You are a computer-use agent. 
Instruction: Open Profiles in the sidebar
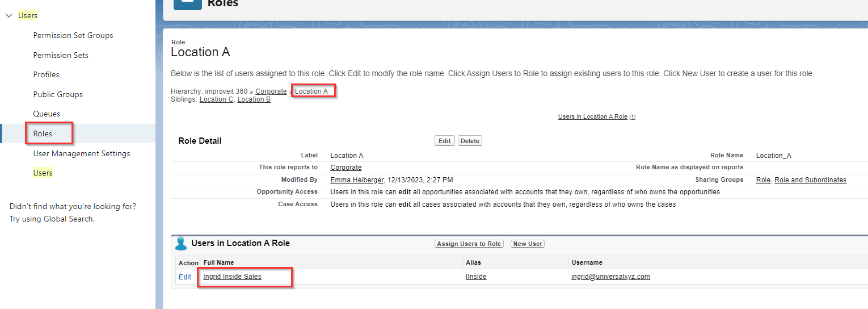46,74
